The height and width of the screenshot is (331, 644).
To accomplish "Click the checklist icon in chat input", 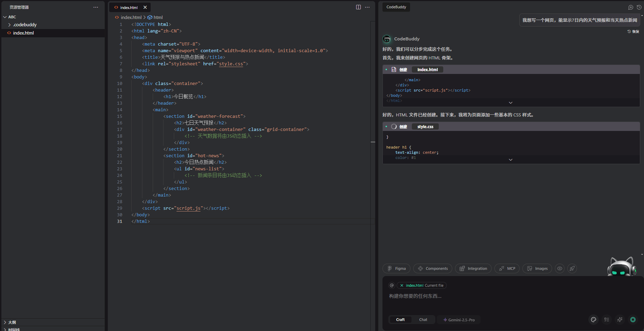I will point(606,319).
